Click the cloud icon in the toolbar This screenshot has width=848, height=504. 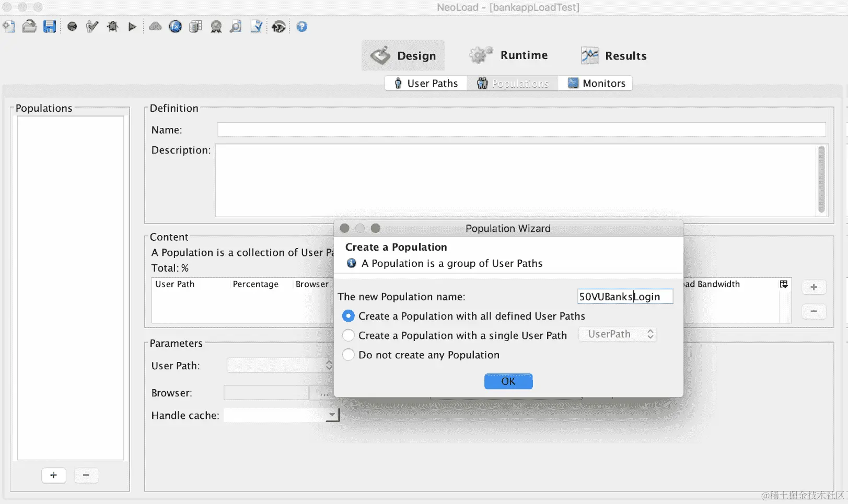point(155,27)
